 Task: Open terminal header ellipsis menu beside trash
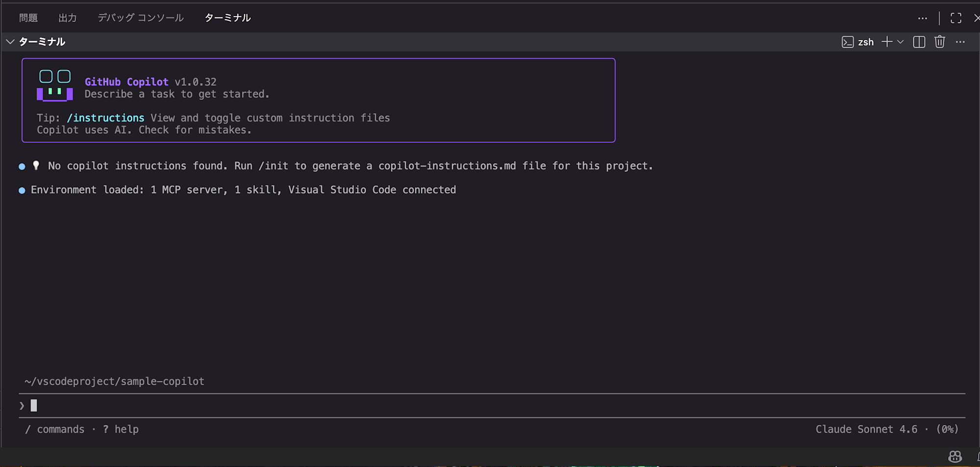tap(960, 42)
